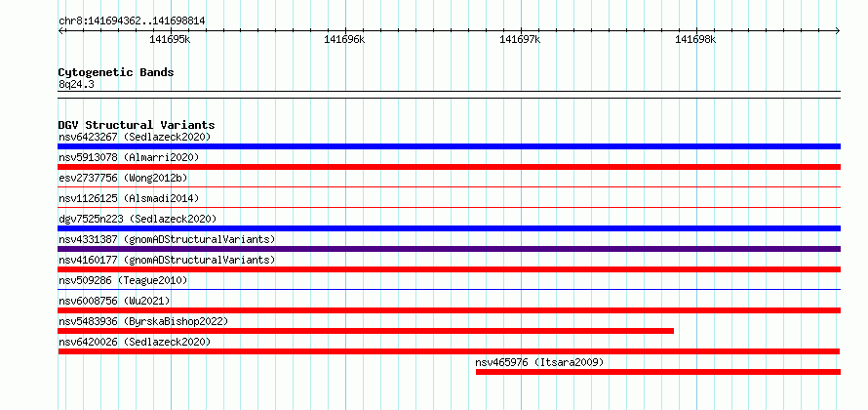Click the red bar under nsv465976
Screen dimensions: 868x410
[657, 372]
